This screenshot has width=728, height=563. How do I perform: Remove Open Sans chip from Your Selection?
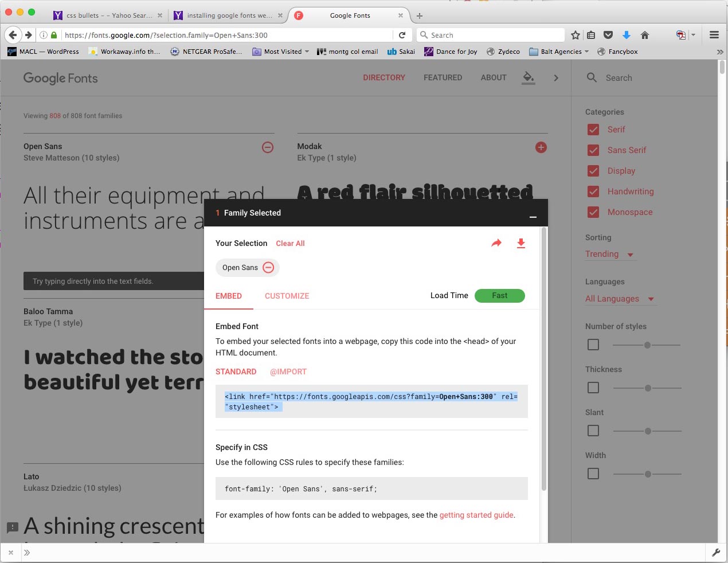[268, 268]
